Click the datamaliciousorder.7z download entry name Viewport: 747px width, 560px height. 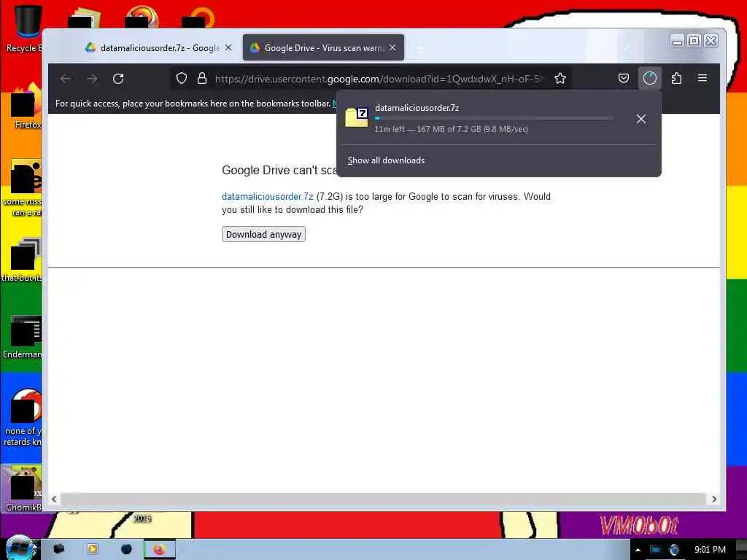click(417, 108)
